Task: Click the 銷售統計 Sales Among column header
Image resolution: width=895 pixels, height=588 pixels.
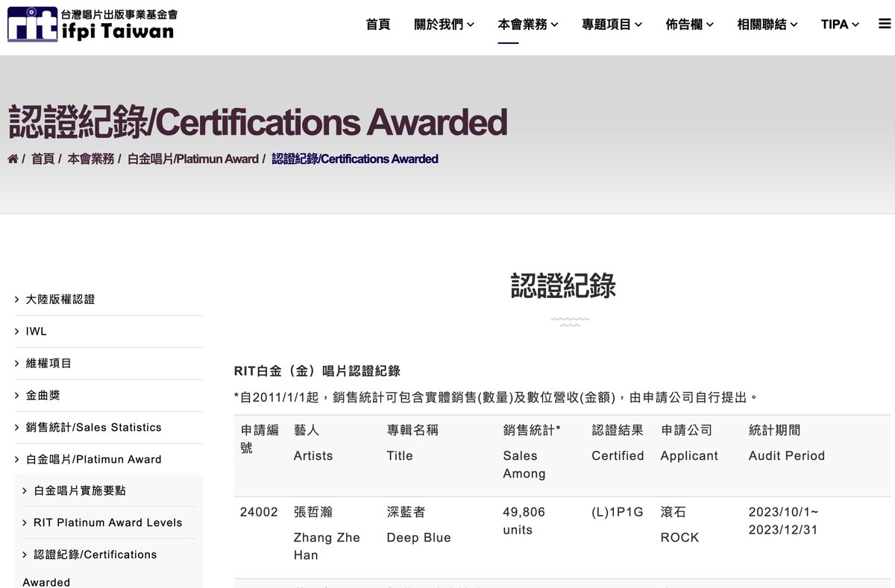Action: (x=532, y=452)
